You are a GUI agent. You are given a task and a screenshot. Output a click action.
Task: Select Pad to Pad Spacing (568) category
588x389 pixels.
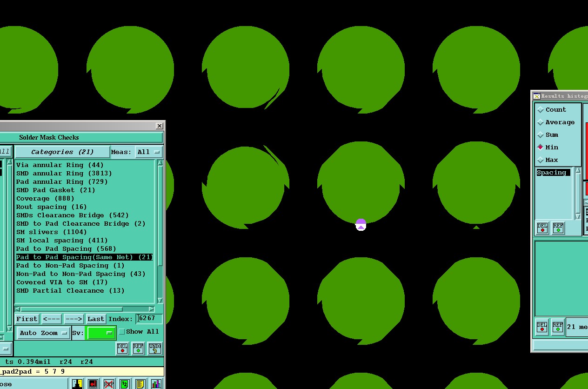(66, 249)
